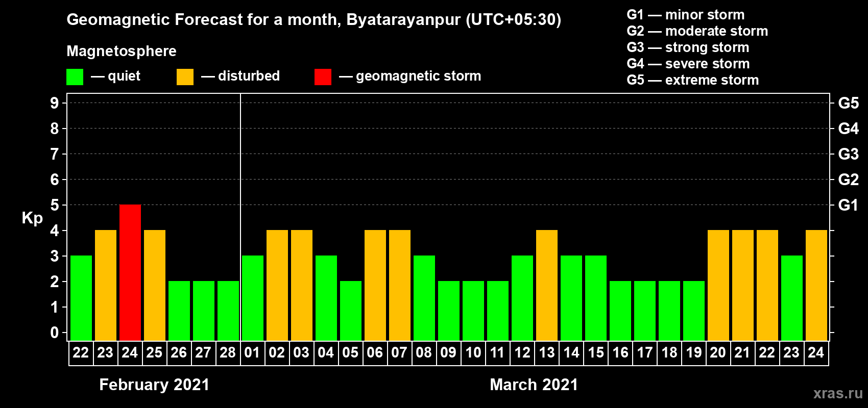The height and width of the screenshot is (408, 868).
Task: Click 'G1 — minor storm' legend text
Action: coord(686,15)
